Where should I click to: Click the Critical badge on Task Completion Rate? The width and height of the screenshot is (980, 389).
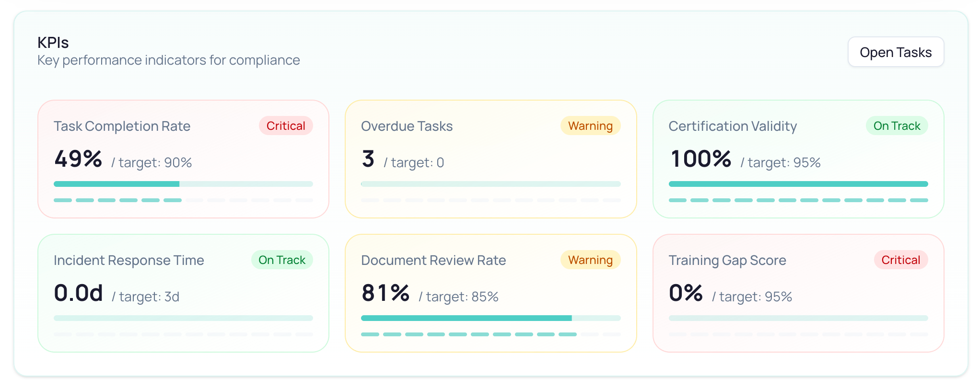click(286, 126)
